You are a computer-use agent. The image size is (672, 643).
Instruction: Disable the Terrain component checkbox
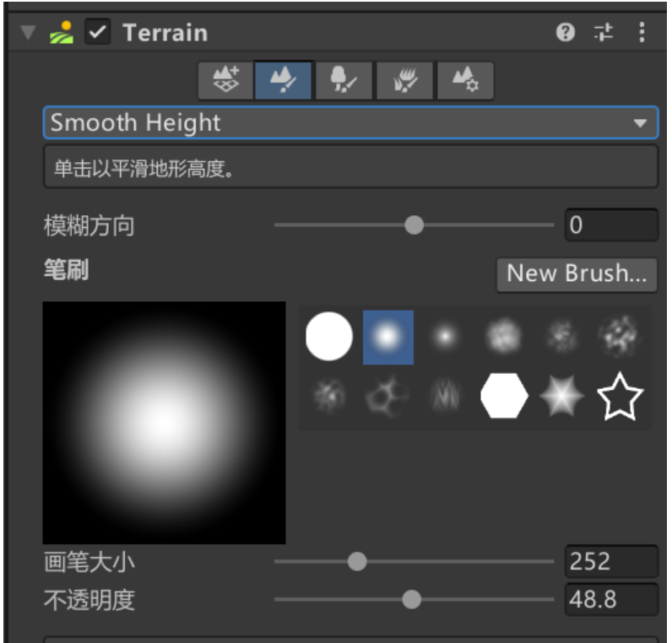98,32
